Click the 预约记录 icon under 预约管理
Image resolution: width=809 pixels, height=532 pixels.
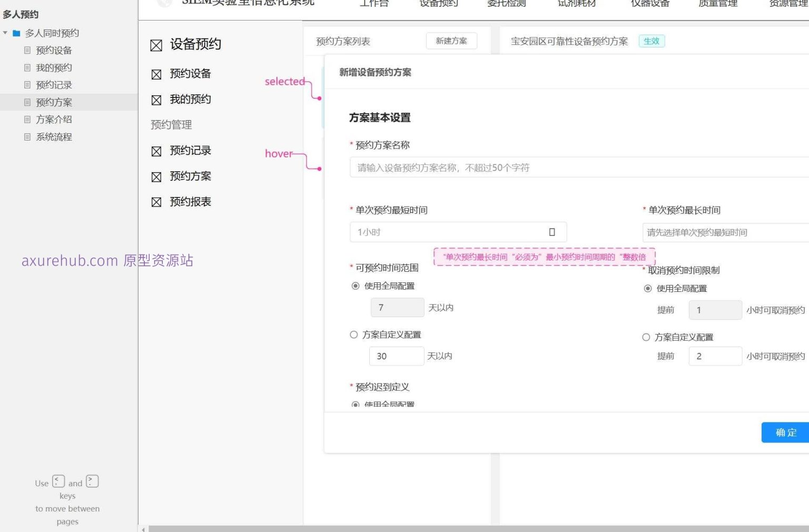(x=156, y=151)
